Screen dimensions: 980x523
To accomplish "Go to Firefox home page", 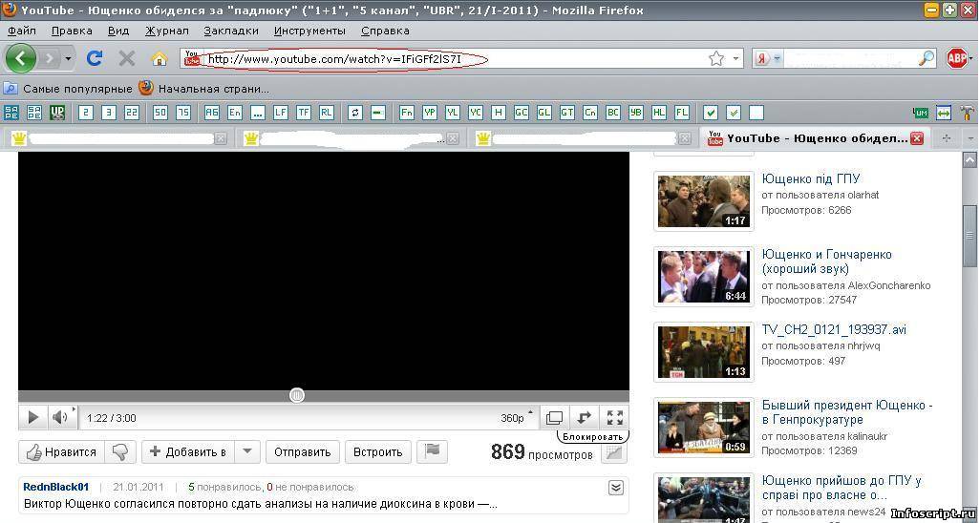I will (160, 58).
